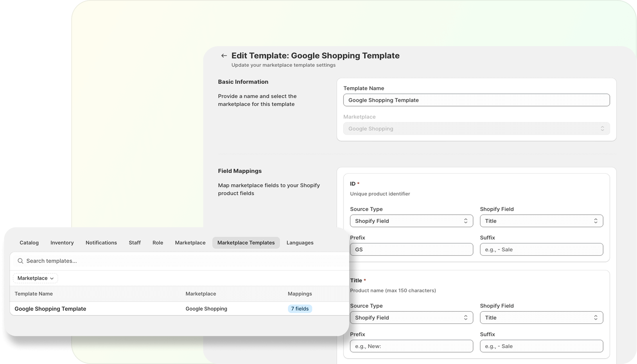Switch to the Marketplace Templates tab
Screen dimensions: 637x364
[x=246, y=242]
